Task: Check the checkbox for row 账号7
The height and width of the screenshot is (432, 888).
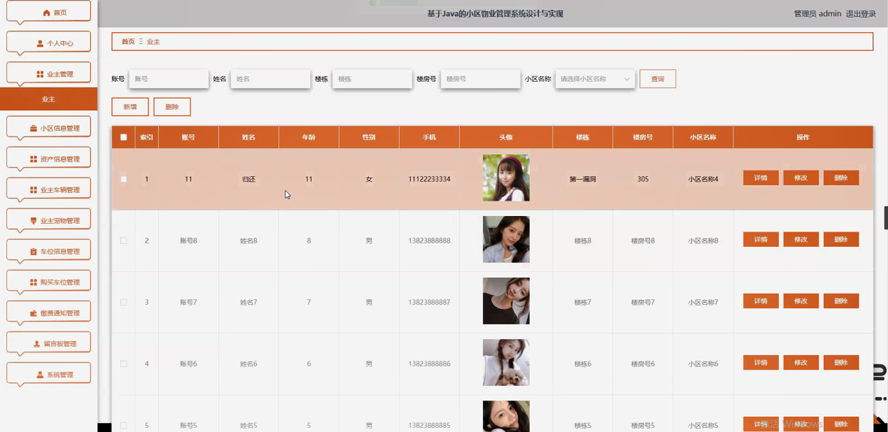Action: point(123,302)
